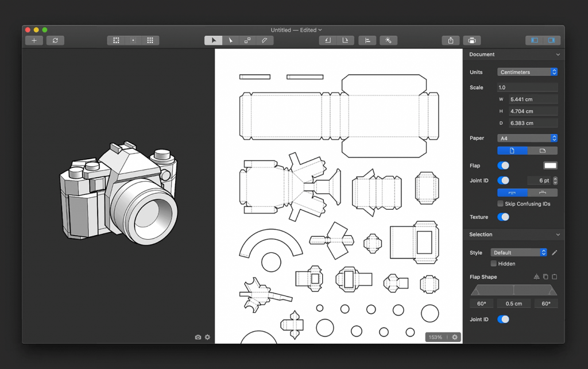Click the Scale 1.0 field

[527, 87]
